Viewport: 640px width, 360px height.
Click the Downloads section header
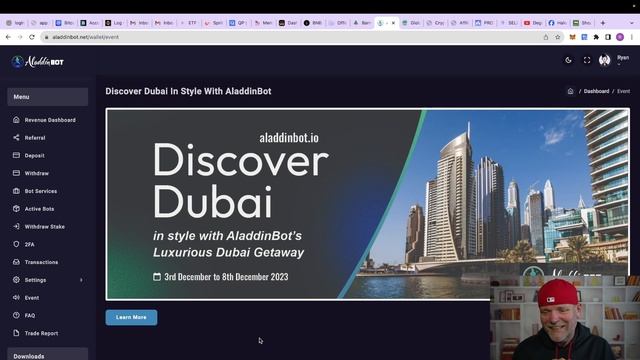click(48, 354)
